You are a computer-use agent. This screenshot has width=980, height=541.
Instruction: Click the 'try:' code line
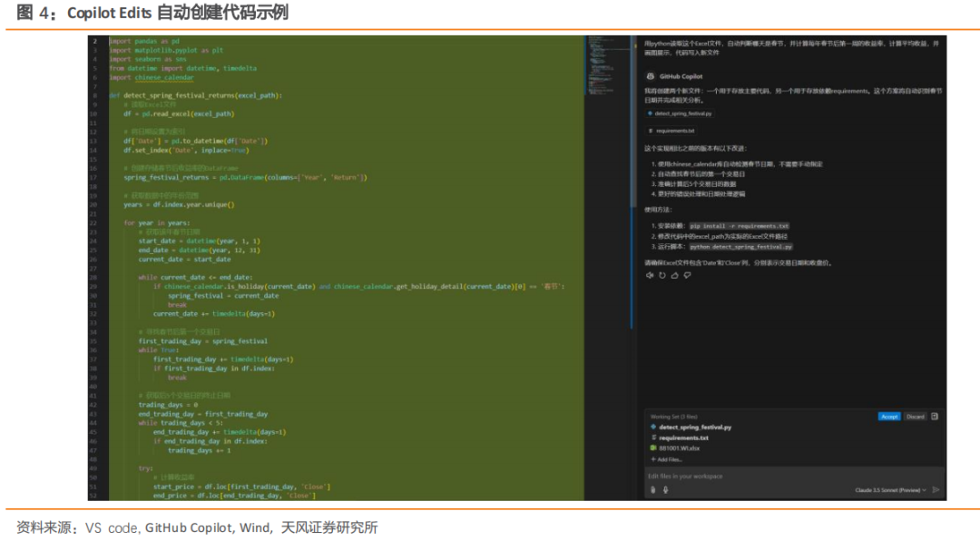tap(145, 467)
